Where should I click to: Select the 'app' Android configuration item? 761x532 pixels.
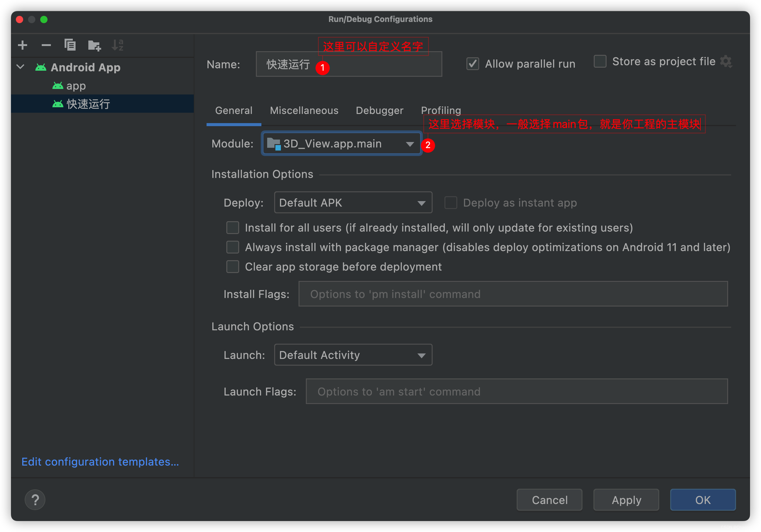click(x=76, y=86)
